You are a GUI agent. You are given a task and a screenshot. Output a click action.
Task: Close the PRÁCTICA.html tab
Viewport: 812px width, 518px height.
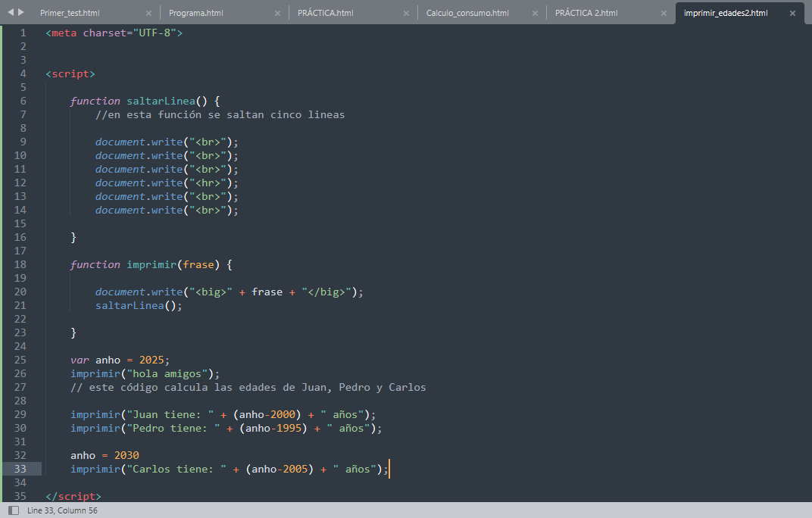pos(406,14)
